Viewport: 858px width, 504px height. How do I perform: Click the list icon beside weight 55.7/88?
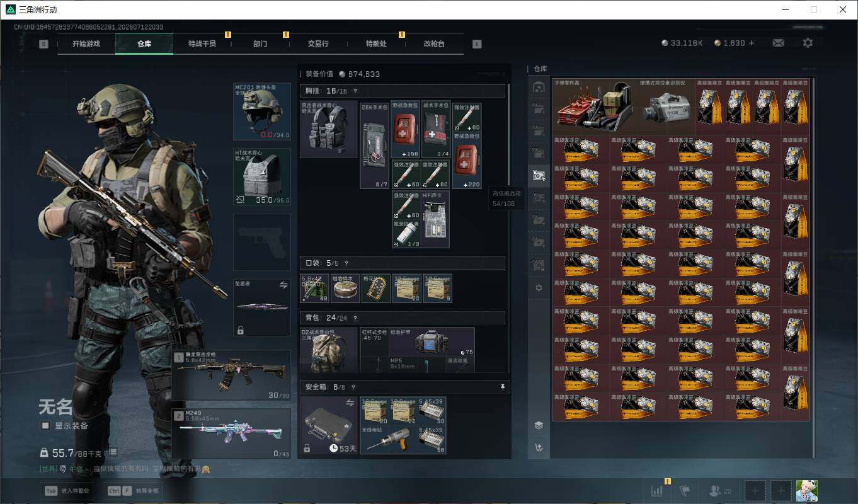point(112,452)
